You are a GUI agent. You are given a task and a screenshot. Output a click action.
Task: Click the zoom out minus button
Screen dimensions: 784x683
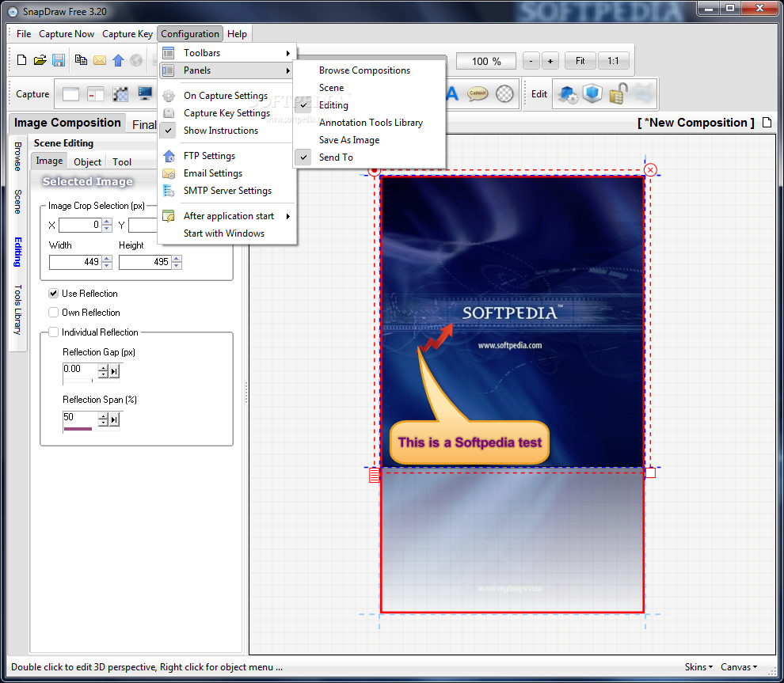point(531,61)
